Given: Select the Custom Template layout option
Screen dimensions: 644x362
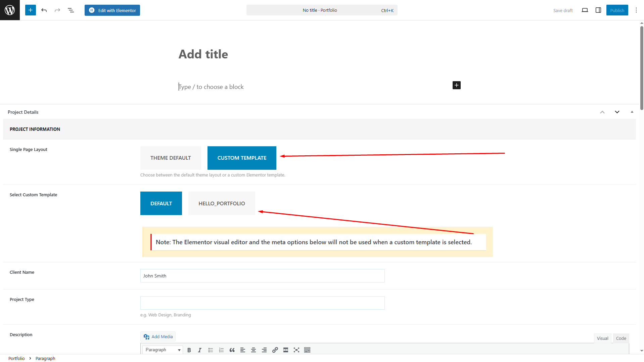Looking at the screenshot, I should point(242,158).
